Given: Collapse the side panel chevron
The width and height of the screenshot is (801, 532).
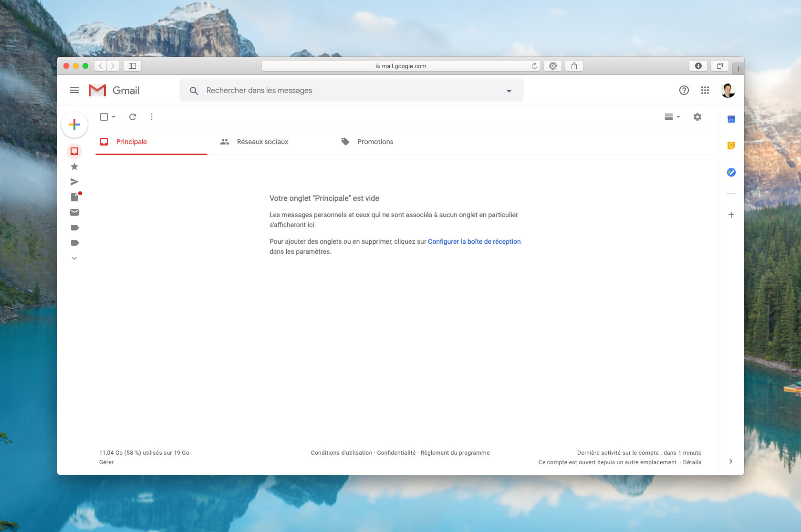Looking at the screenshot, I should pos(731,461).
